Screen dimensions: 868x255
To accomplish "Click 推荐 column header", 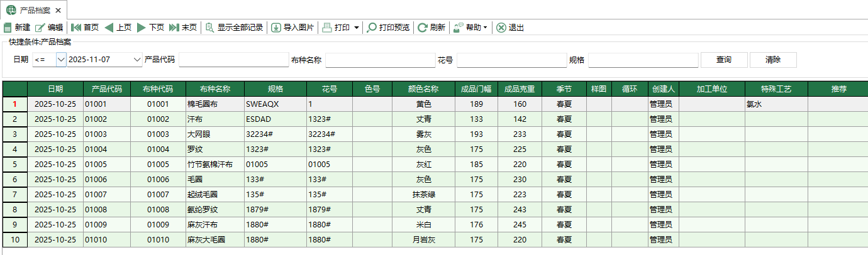I will coord(838,89).
